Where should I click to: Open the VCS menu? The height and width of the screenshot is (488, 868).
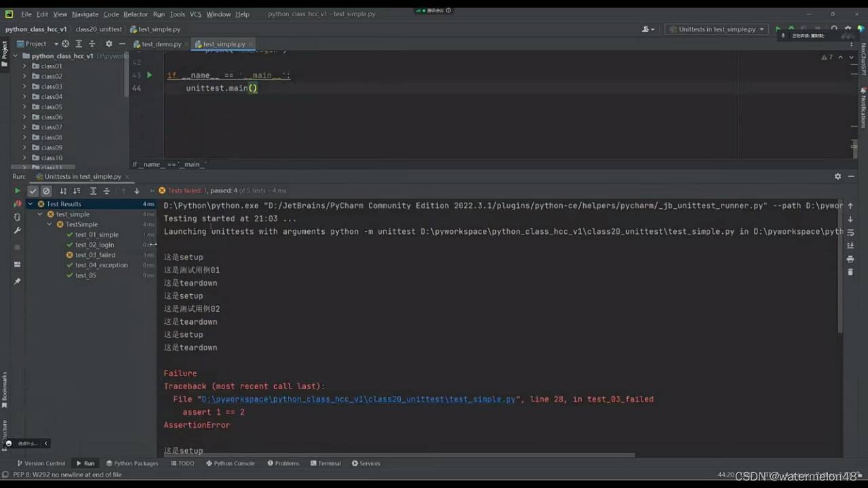click(195, 14)
